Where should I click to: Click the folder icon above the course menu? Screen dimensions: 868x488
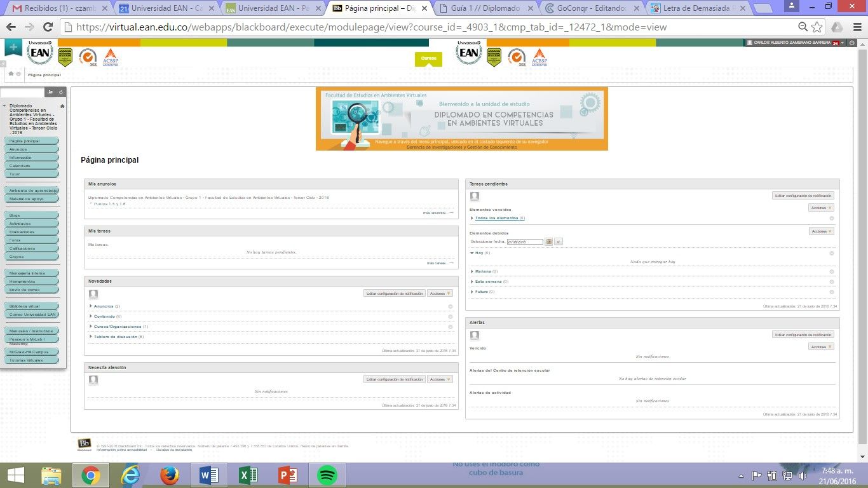pos(51,92)
